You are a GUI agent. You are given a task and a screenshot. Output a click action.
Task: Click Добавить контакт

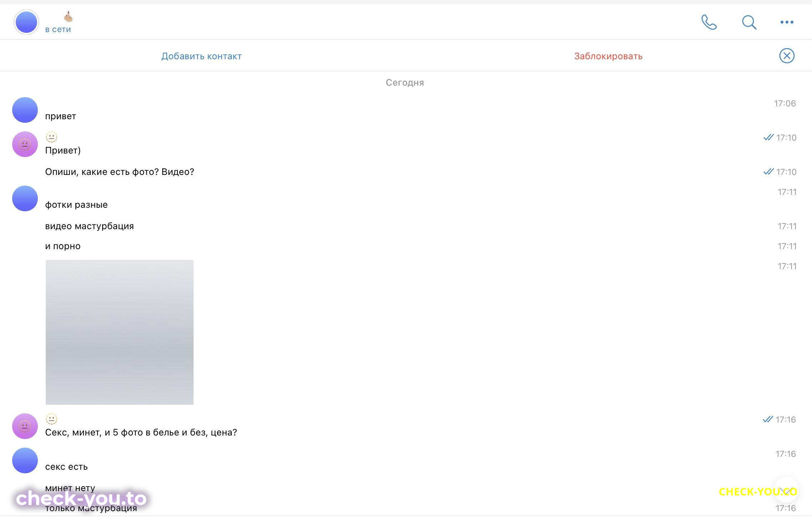[x=201, y=56]
